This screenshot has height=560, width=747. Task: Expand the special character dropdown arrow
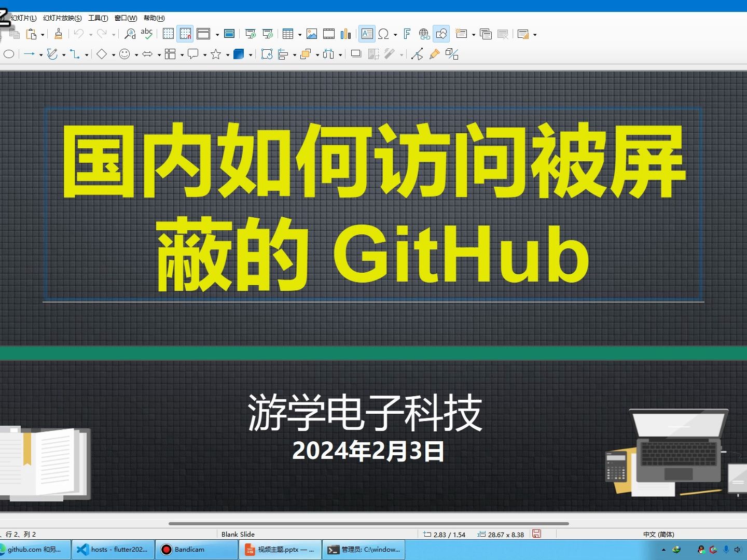click(x=395, y=35)
